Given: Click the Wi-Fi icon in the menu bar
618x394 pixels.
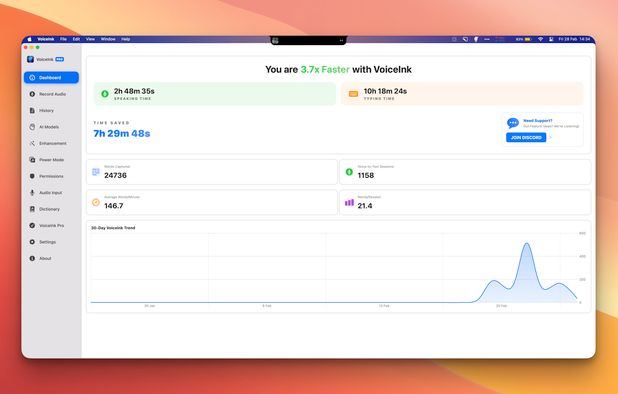Looking at the screenshot, I should coord(540,39).
